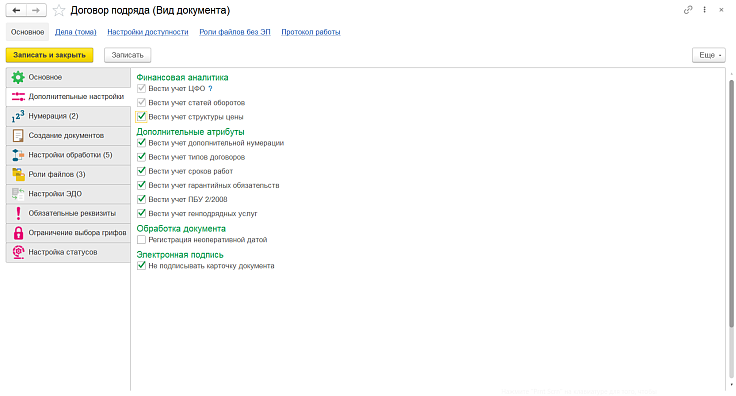Click the Записать button

tap(127, 55)
